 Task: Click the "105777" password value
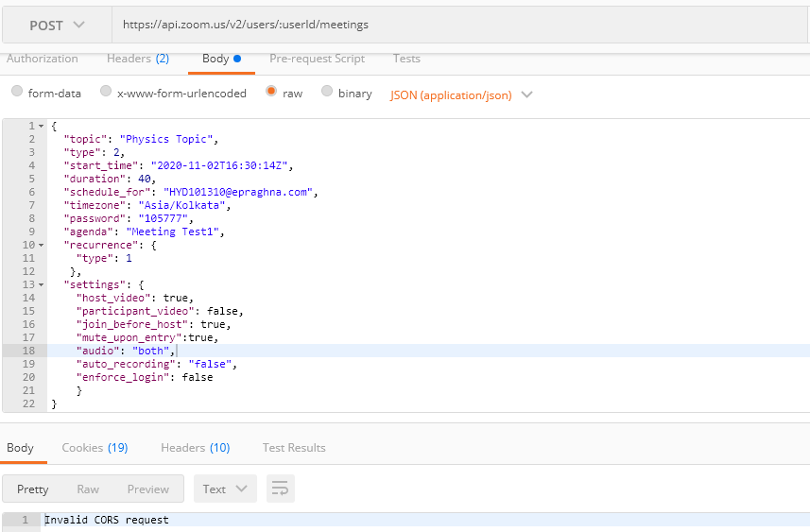coord(164,218)
